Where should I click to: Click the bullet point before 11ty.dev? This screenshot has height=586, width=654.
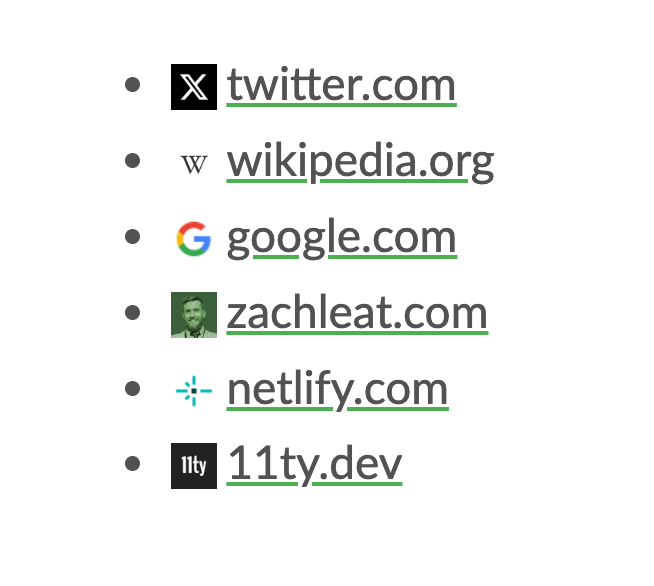133,463
